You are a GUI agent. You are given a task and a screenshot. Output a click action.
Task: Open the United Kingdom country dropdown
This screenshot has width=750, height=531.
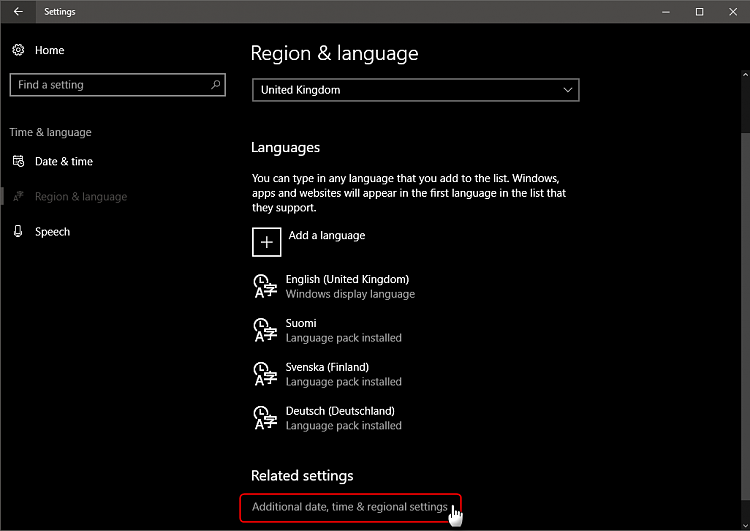[416, 90]
